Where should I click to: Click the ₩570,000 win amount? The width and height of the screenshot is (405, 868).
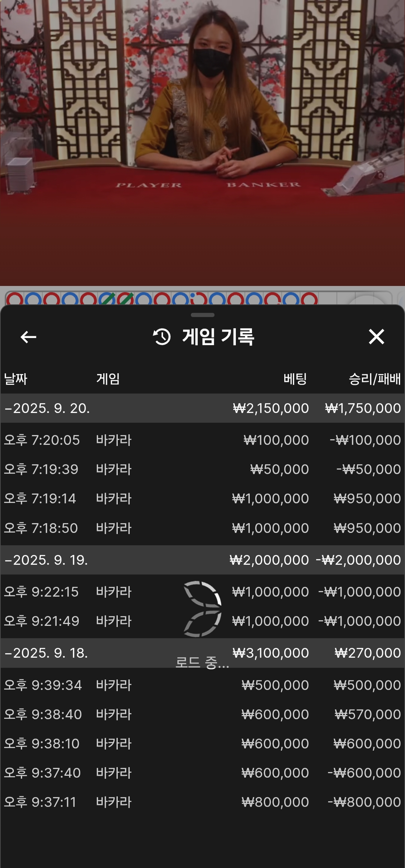tap(368, 714)
